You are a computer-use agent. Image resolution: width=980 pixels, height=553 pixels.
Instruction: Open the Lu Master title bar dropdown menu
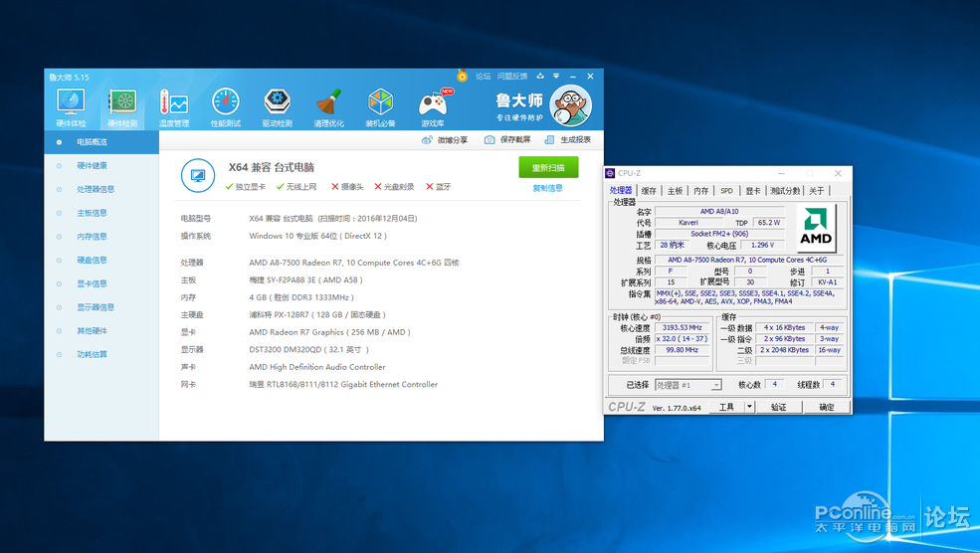556,77
